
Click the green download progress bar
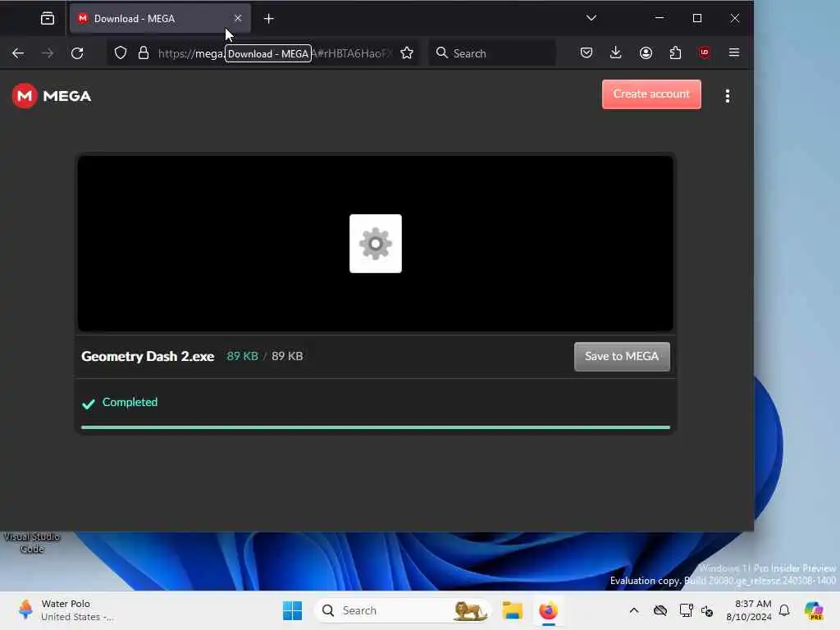coord(376,427)
